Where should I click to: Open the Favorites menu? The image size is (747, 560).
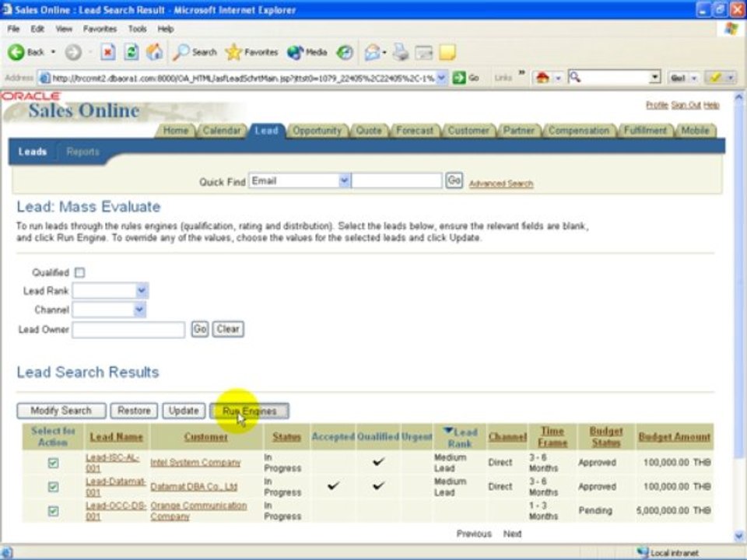100,29
